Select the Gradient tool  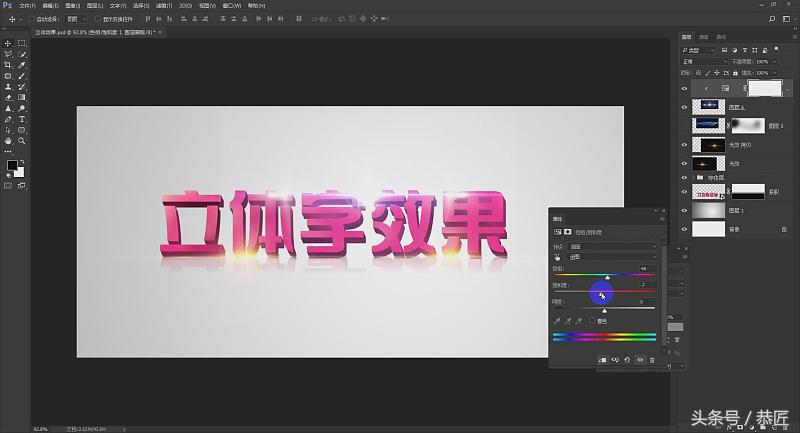pyautogui.click(x=21, y=97)
